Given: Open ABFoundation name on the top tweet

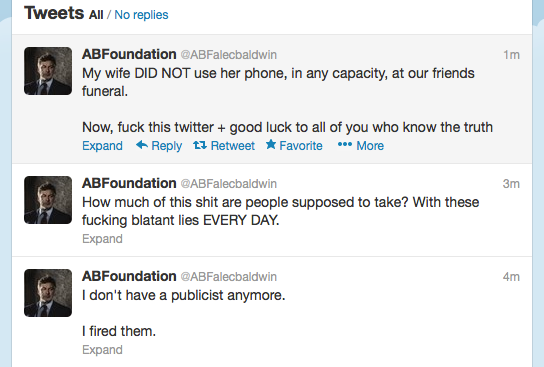Looking at the screenshot, I should (x=129, y=54).
